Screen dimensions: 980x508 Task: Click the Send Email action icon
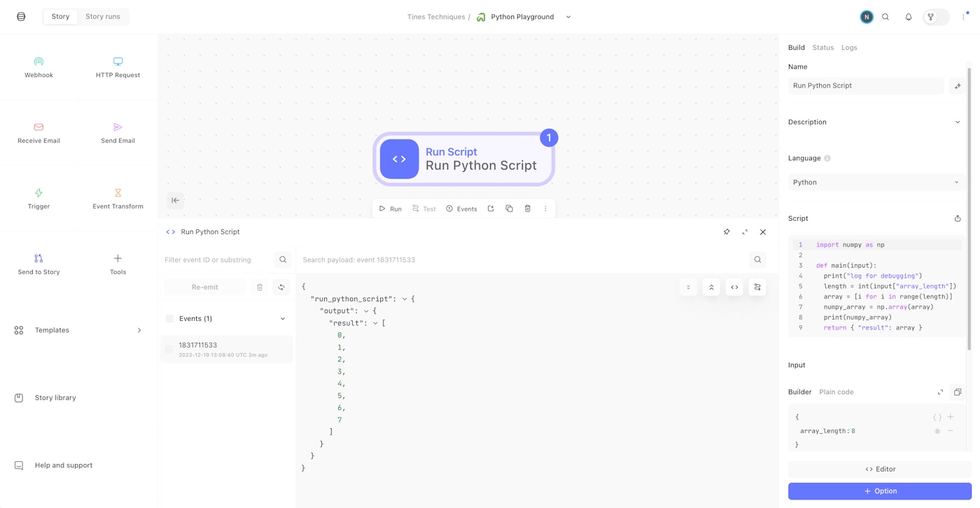[117, 127]
